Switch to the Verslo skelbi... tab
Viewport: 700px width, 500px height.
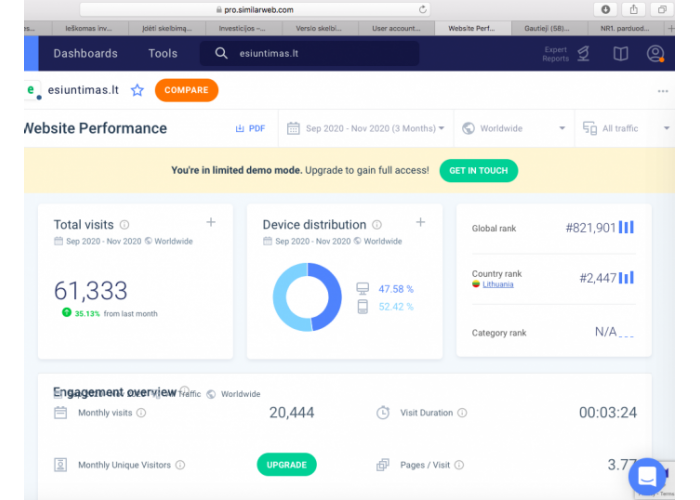point(319,28)
